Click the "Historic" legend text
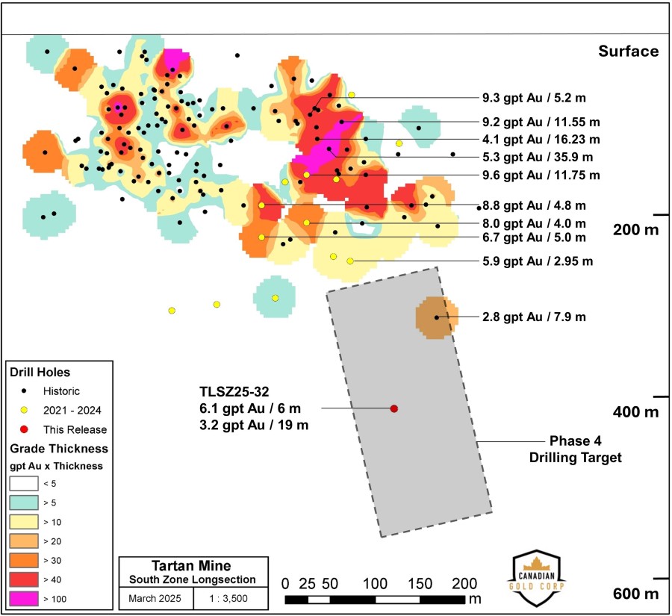 tap(61, 391)
